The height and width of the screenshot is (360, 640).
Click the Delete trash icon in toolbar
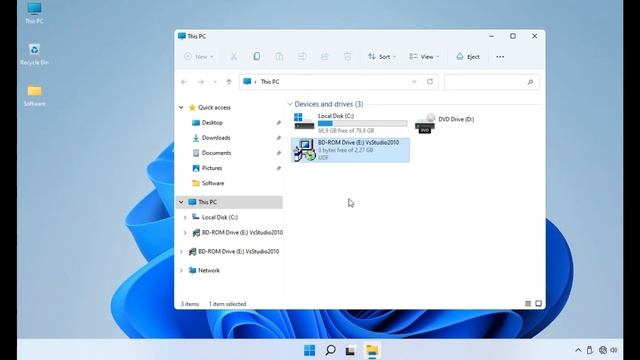(x=347, y=57)
